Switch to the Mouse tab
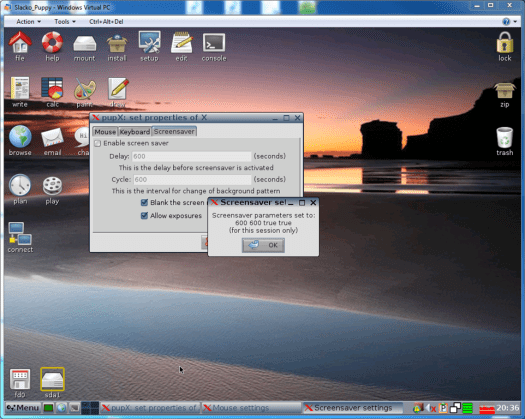 click(105, 132)
